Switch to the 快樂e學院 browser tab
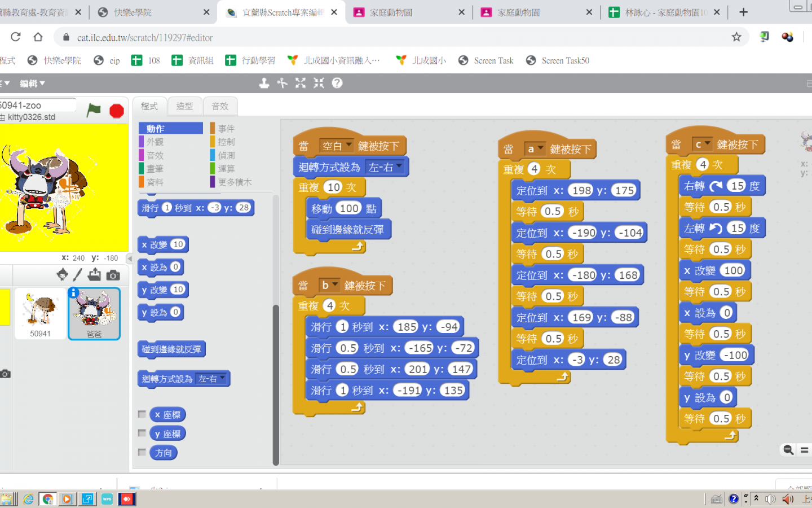Viewport: 812px width, 508px height. tap(152, 12)
